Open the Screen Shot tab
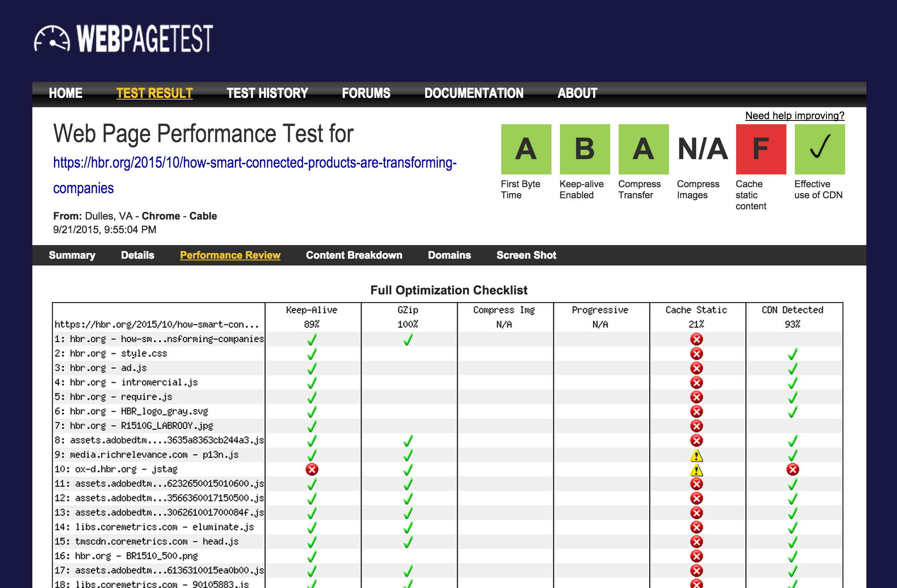Screen dimensions: 897x588 click(526, 255)
